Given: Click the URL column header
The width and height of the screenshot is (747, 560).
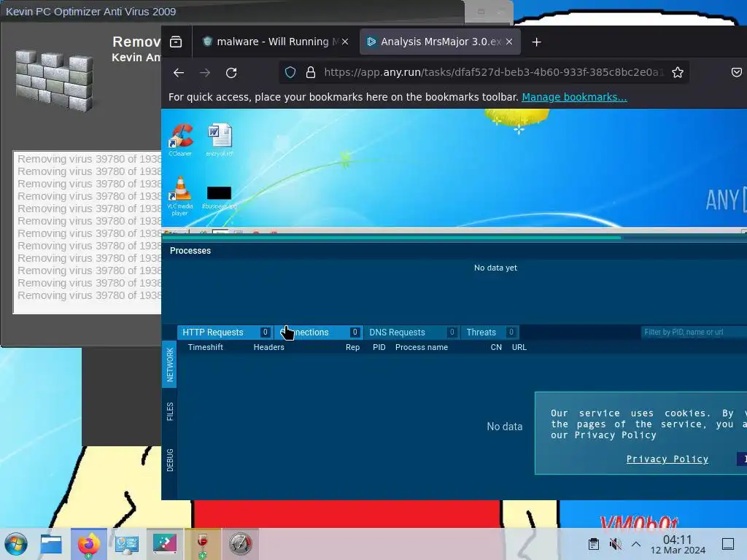Looking at the screenshot, I should pos(519,347).
